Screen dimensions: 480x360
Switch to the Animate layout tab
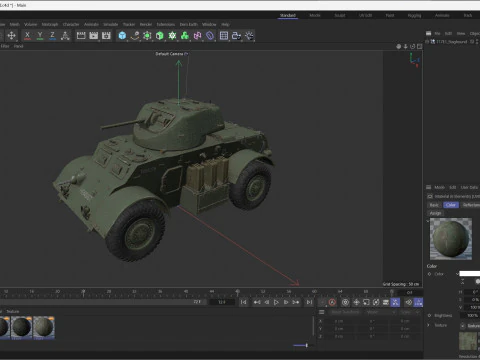pyautogui.click(x=442, y=15)
